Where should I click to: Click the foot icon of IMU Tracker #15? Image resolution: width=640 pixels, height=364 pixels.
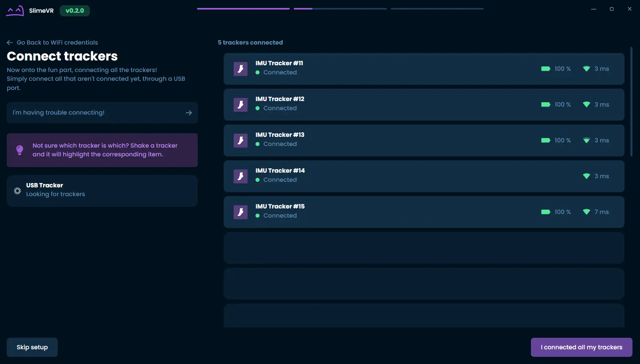coord(240,212)
